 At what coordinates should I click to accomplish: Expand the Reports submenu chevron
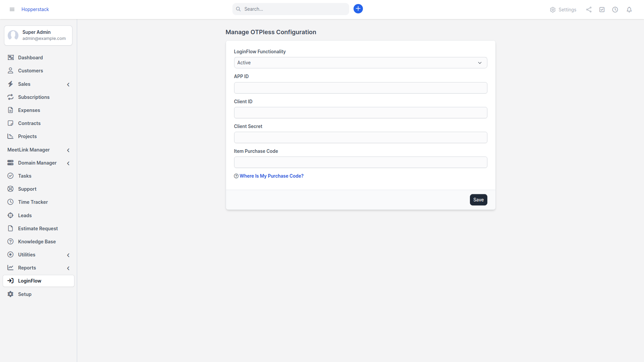click(x=68, y=268)
